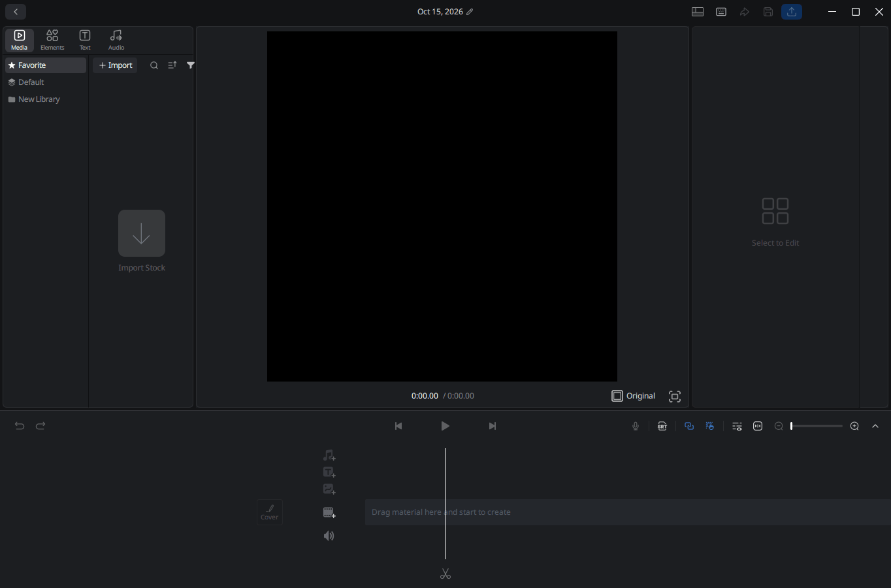Open the sort order options
Image resolution: width=891 pixels, height=588 pixels.
[x=172, y=65]
